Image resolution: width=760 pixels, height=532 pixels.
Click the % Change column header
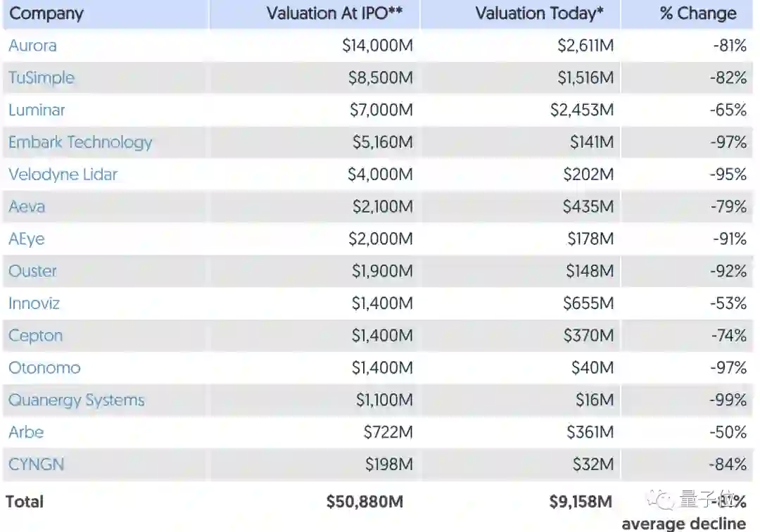pyautogui.click(x=698, y=13)
